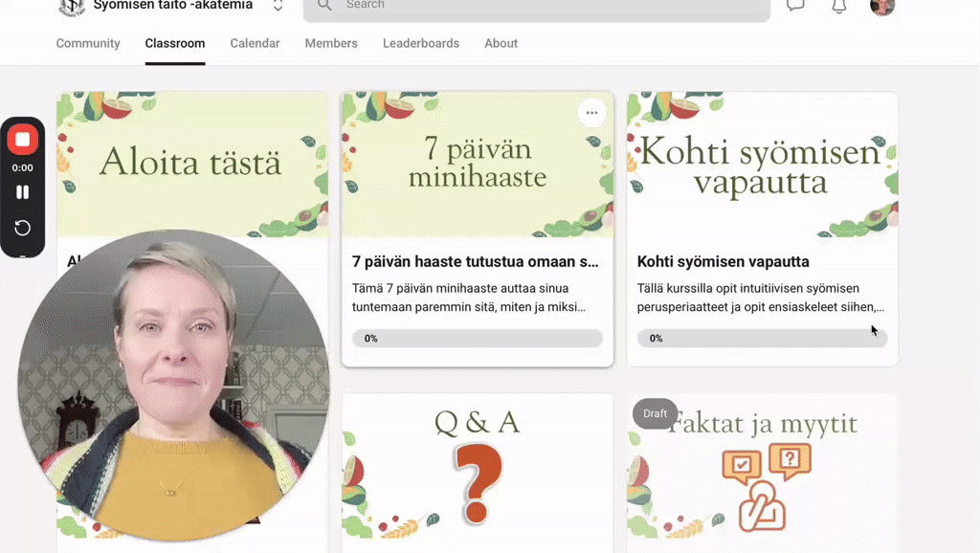Open options menu on 7 päivän minihaaste card

tap(591, 112)
